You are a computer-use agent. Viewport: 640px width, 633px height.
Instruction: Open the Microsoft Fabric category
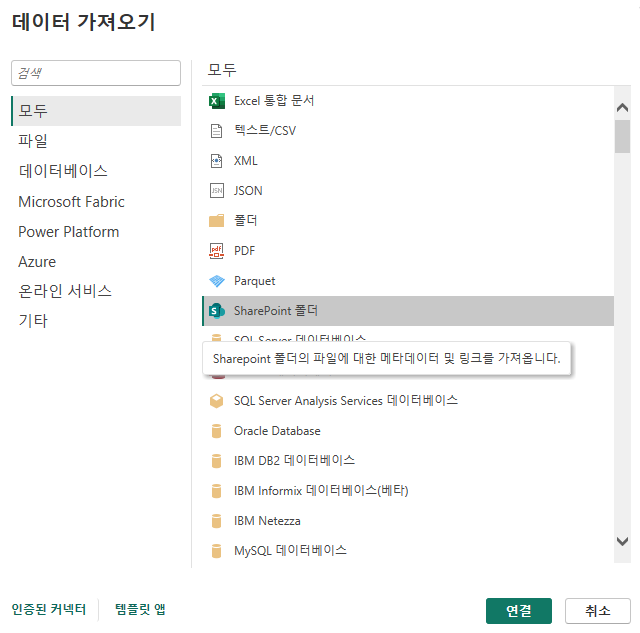pos(71,202)
